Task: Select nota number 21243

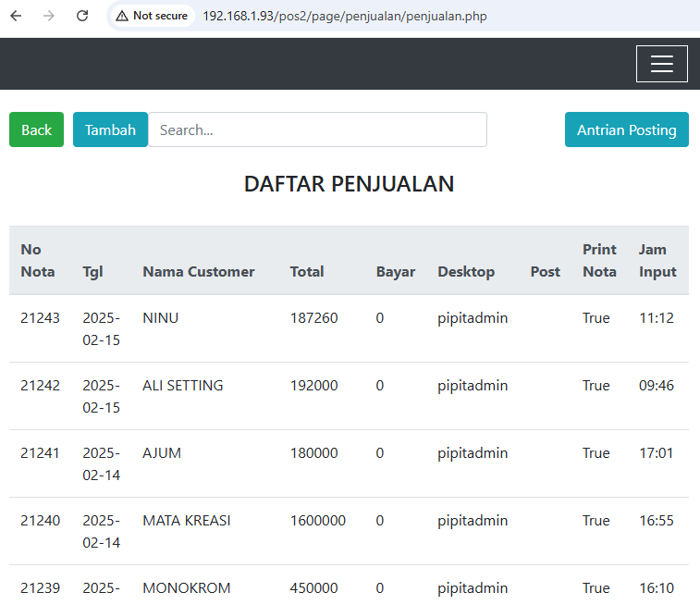Action: tap(40, 318)
